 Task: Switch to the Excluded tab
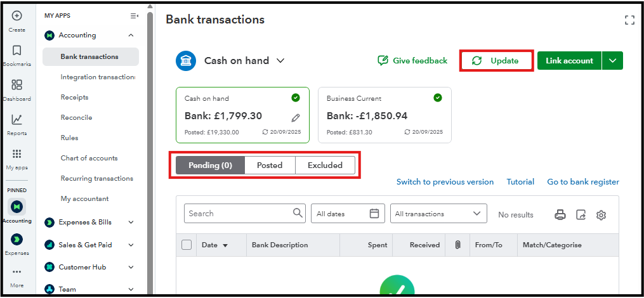[325, 165]
